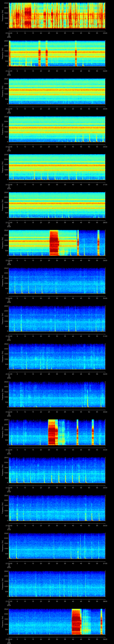Click the large red burst in the 23:28:00 spectrogram
Screen dimensions: 114x644
54,243
